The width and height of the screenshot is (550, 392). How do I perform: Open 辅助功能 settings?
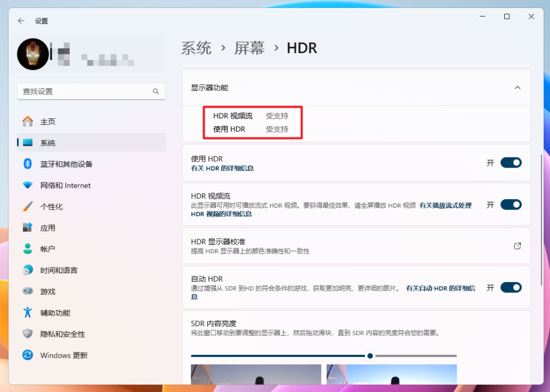point(91,313)
